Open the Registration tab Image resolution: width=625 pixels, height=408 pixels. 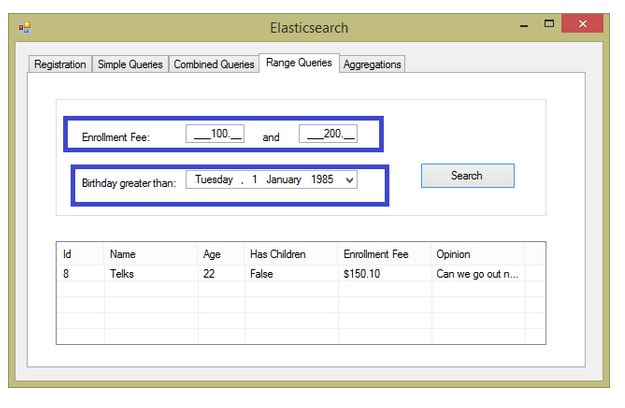click(x=60, y=64)
